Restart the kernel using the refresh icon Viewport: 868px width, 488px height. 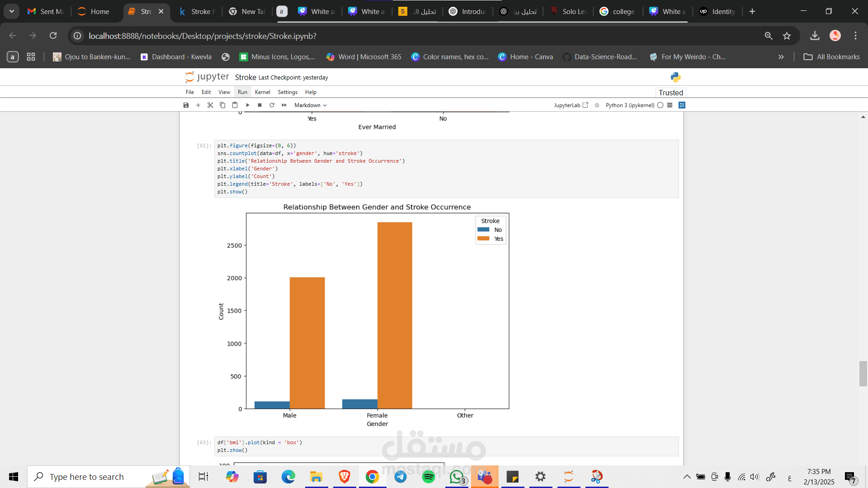pyautogui.click(x=272, y=105)
